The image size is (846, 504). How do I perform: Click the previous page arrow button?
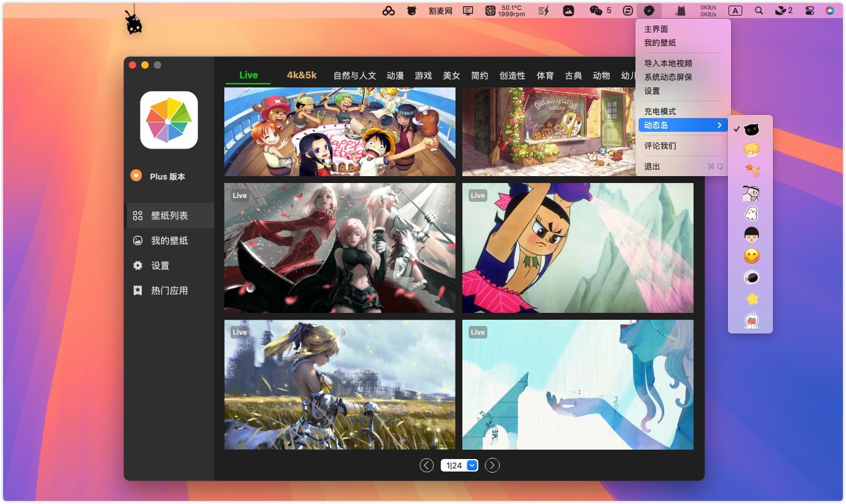(x=427, y=465)
